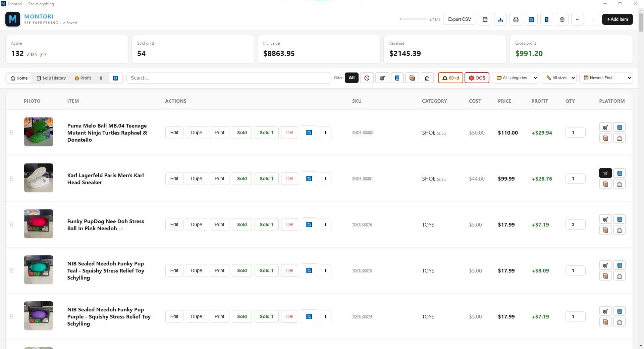This screenshot has width=644, height=349.
Task: Click the disabled redo arrow icon
Action: click(x=593, y=19)
